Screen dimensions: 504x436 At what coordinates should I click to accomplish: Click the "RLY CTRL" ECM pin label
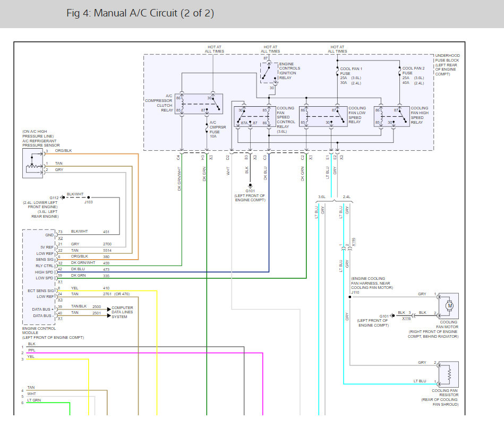point(45,266)
